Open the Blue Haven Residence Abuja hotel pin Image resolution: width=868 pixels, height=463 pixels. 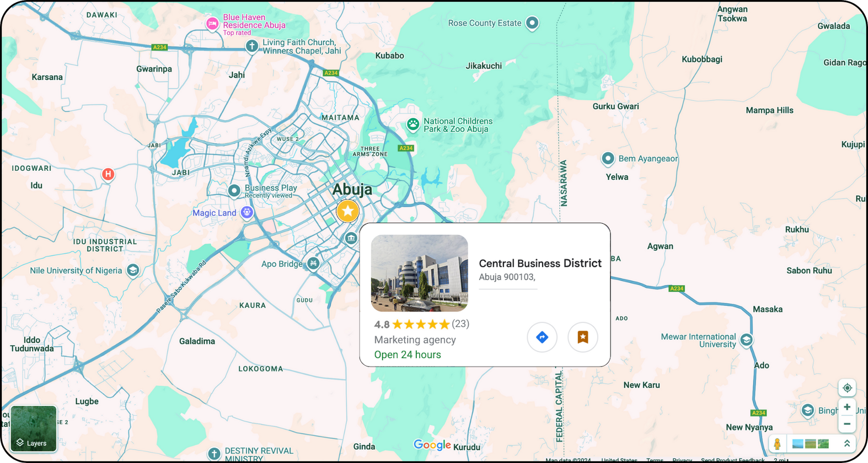point(212,24)
